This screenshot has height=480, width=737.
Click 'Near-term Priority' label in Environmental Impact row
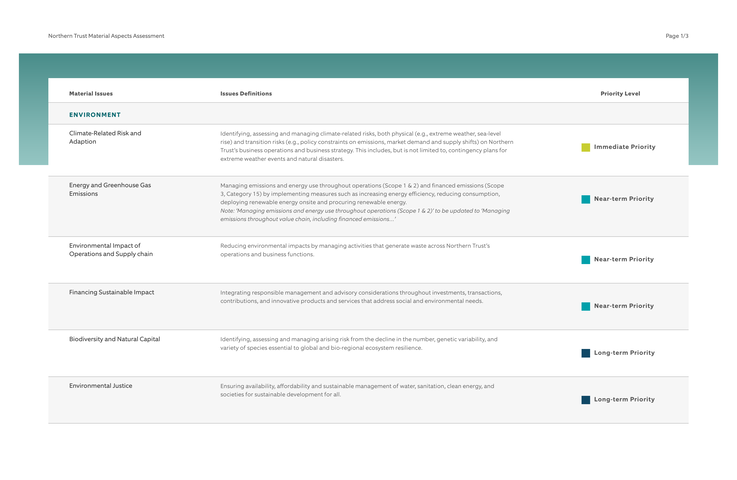pos(624,259)
